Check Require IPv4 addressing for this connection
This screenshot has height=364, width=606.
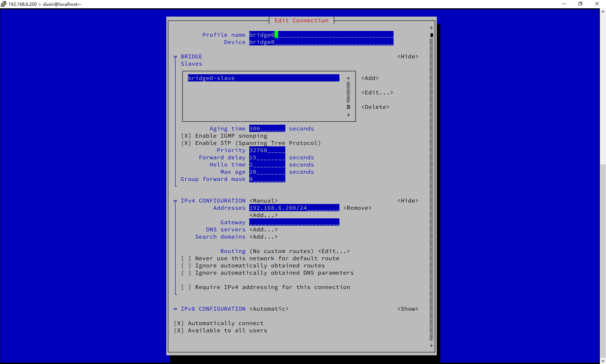(x=186, y=287)
